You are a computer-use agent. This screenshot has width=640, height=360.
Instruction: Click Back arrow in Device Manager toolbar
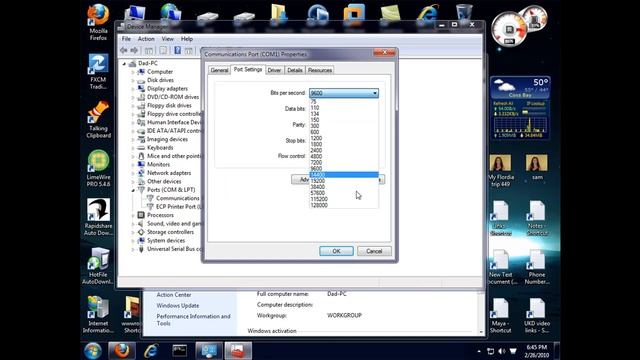coord(124,50)
